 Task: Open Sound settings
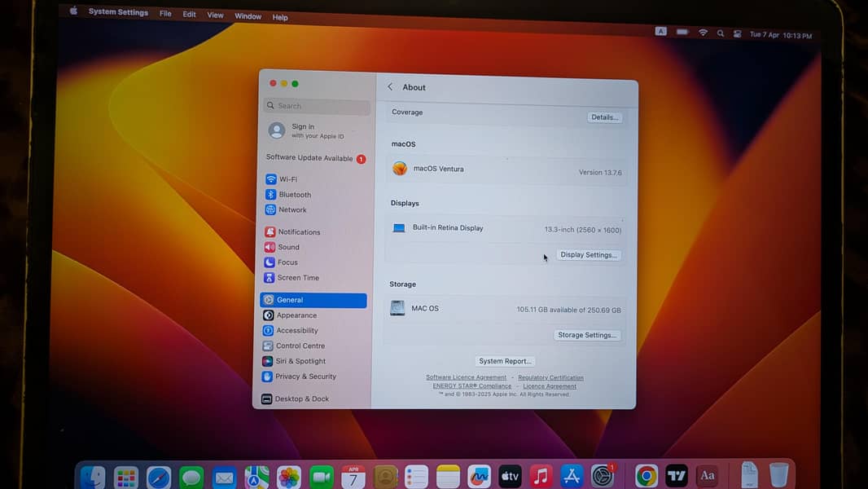288,247
